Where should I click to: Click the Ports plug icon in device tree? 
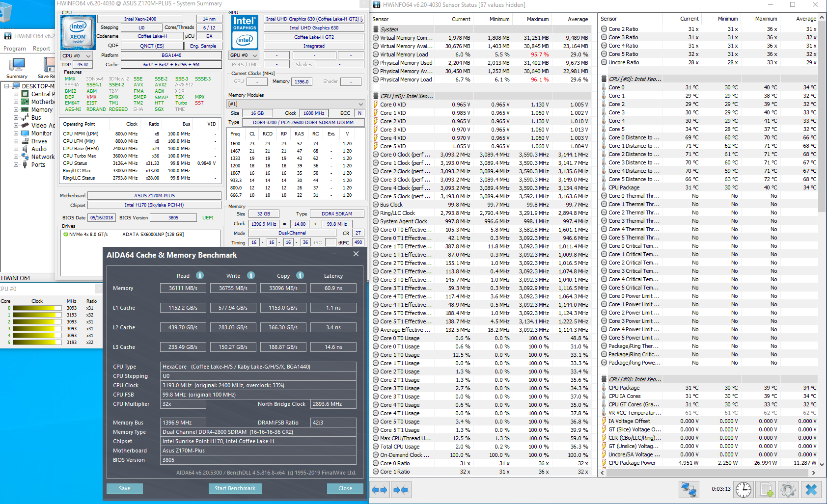[x=25, y=164]
